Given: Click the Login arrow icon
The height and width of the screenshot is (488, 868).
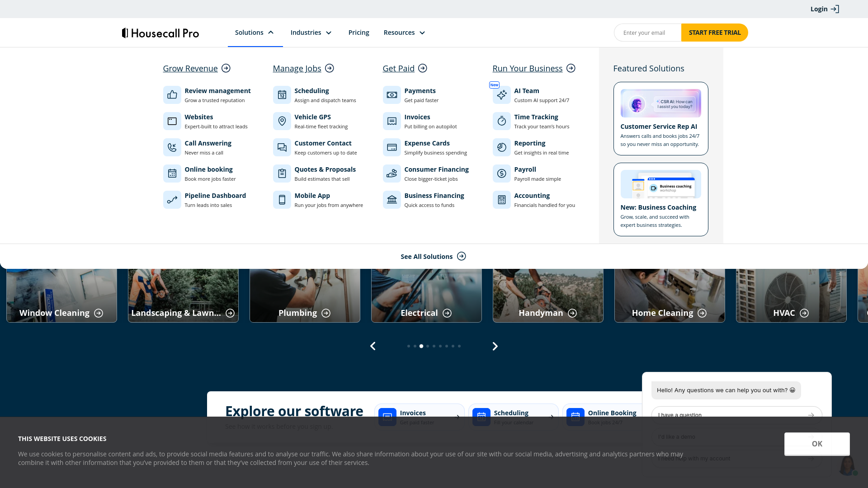Looking at the screenshot, I should coord(835,9).
